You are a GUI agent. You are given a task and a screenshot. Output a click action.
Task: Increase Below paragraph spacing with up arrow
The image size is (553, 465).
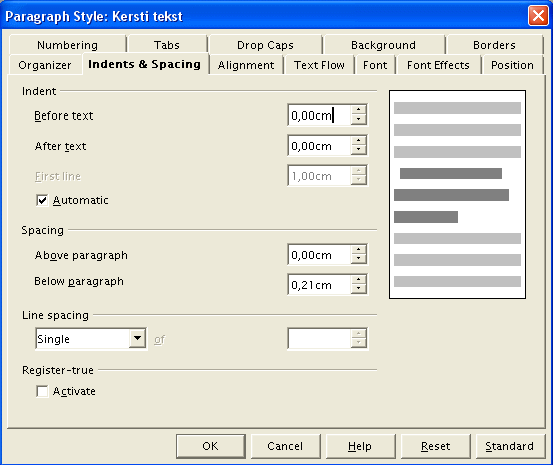coord(358,279)
